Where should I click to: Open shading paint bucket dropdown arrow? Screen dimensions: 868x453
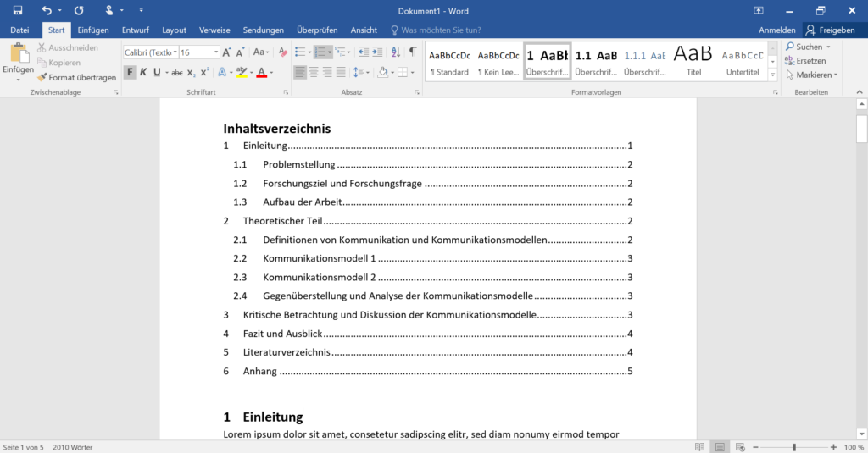(x=393, y=73)
